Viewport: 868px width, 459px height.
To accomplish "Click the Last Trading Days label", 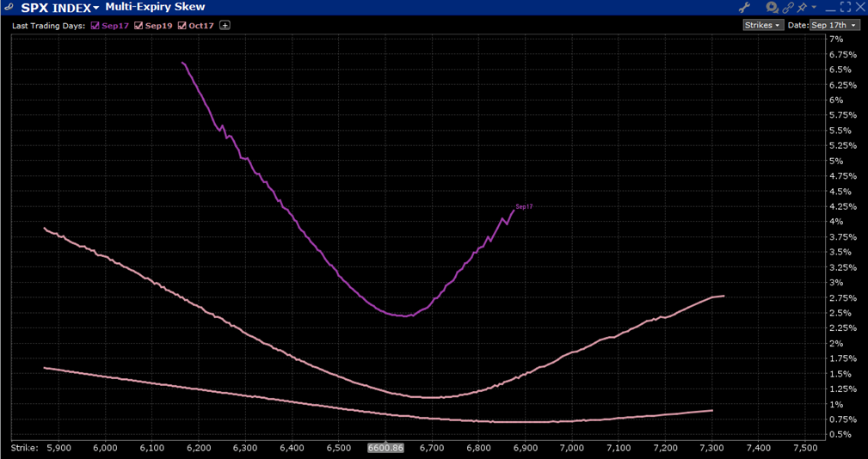I will tap(49, 26).
